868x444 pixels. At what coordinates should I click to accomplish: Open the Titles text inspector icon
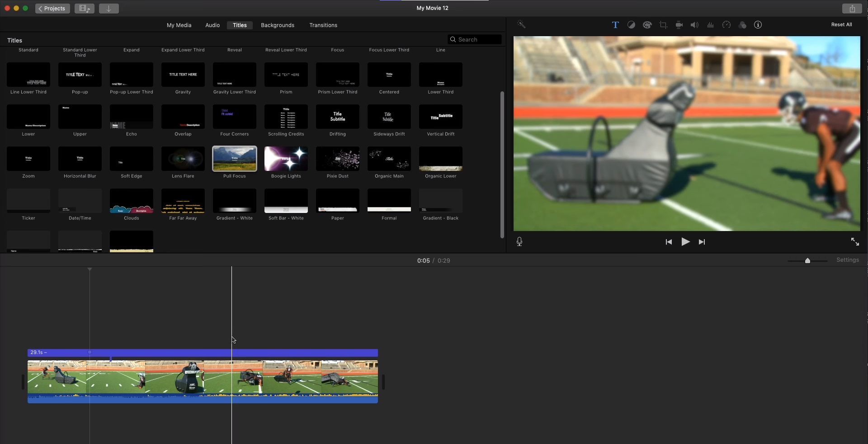[615, 25]
